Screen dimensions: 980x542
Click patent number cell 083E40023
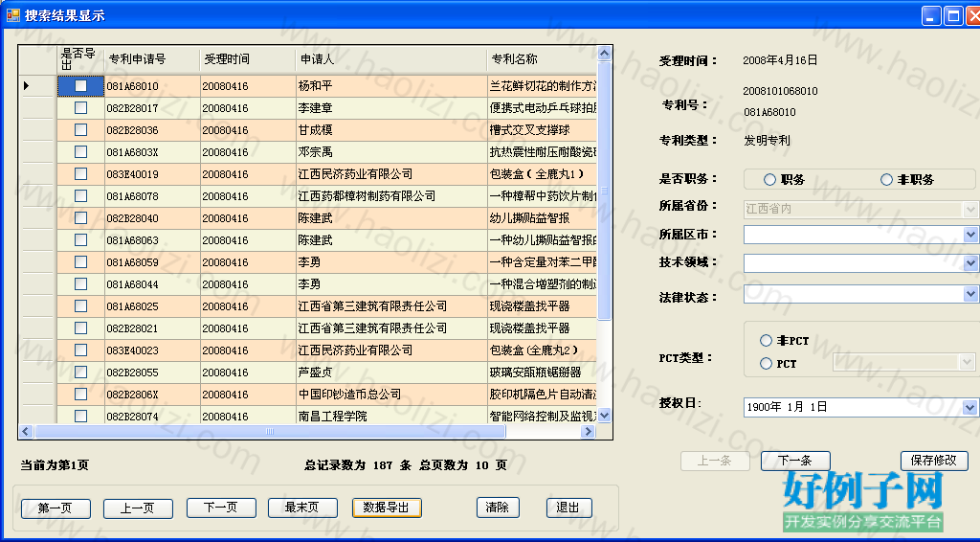pyautogui.click(x=152, y=350)
